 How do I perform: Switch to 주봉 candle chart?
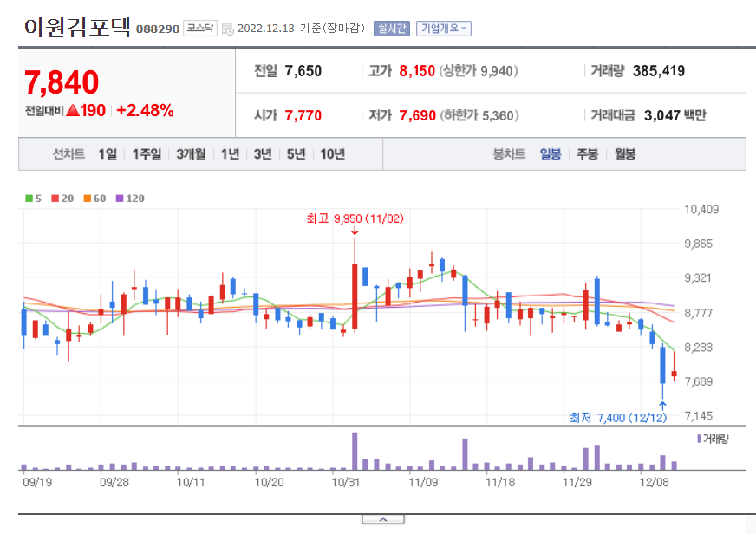coord(587,154)
